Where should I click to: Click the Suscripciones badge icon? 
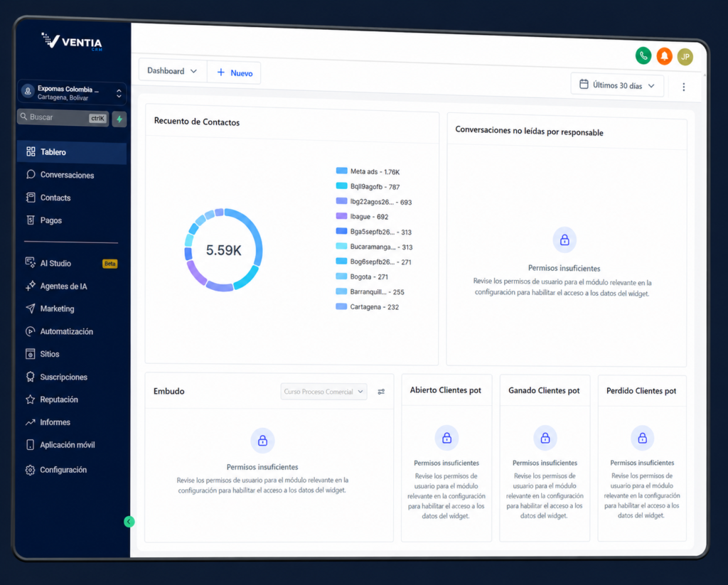(x=30, y=377)
